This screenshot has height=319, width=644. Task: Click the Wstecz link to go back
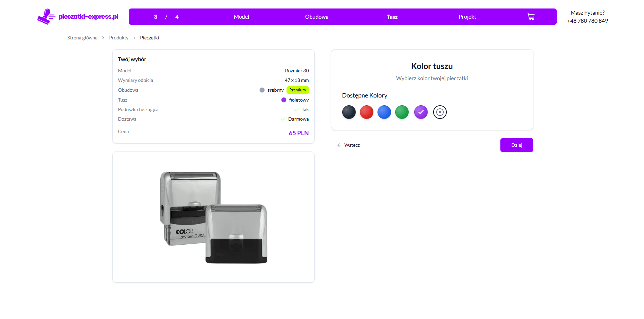point(352,145)
